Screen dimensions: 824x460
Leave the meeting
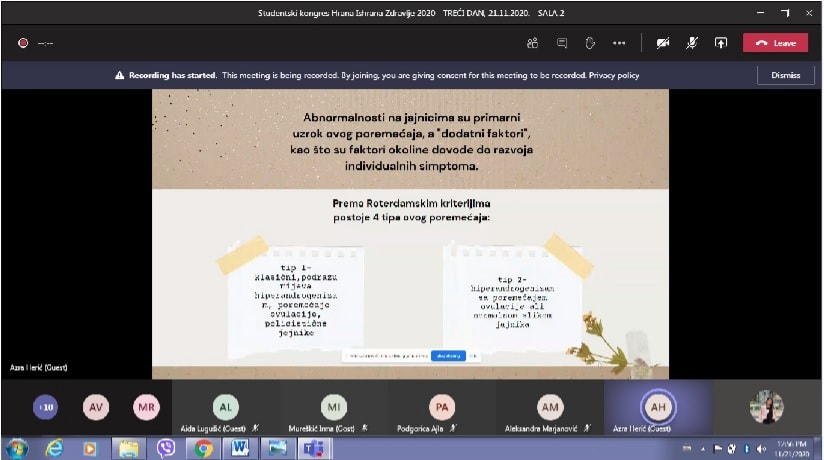(775, 43)
